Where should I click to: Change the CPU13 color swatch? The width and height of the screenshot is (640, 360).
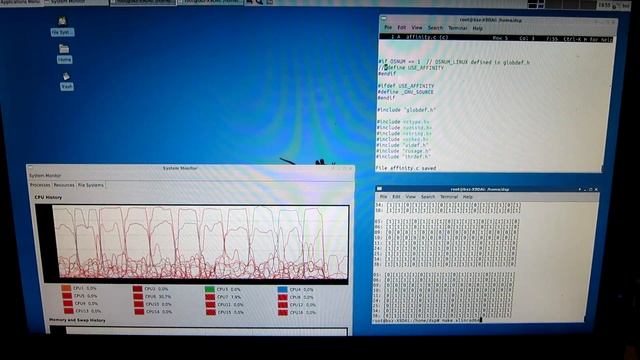(69, 311)
